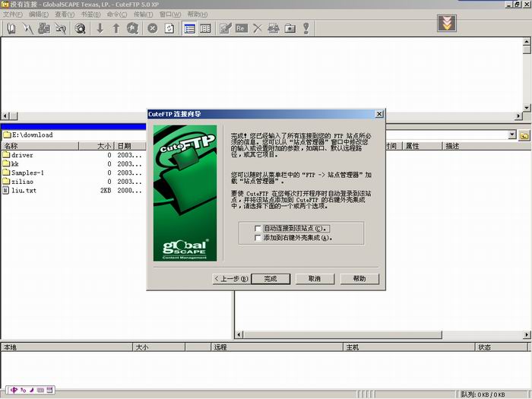Sort local files by '大小' column

[x=97, y=146]
